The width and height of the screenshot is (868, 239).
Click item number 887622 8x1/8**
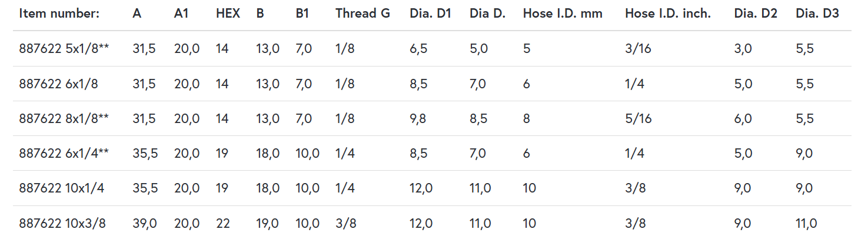[x=64, y=119]
